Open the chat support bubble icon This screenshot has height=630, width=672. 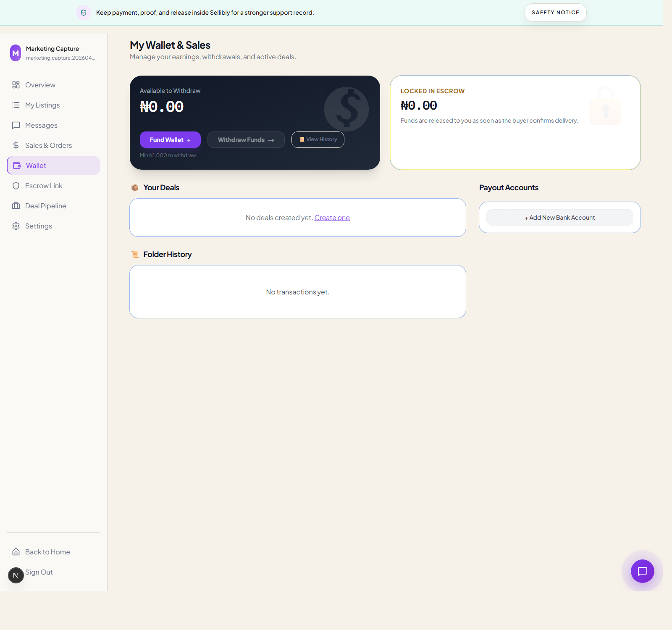(643, 571)
